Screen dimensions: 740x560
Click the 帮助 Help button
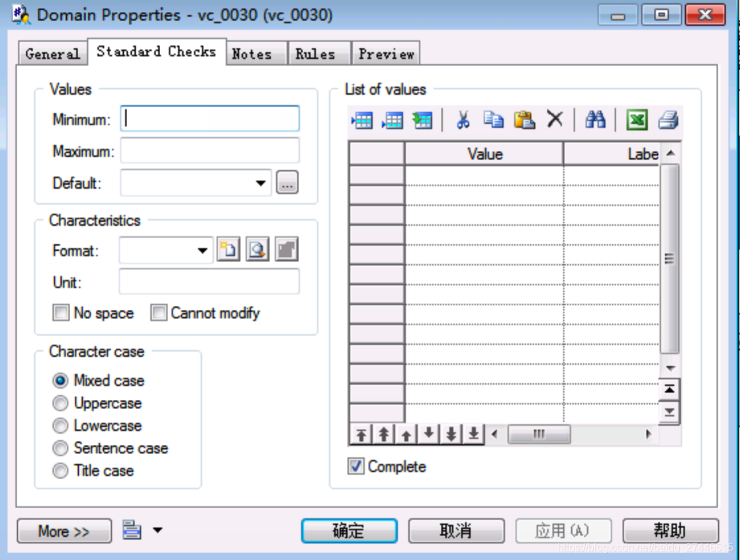pos(670,532)
